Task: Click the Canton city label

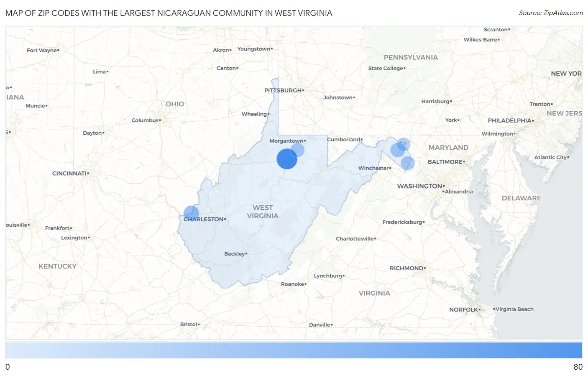Action: pyautogui.click(x=226, y=68)
